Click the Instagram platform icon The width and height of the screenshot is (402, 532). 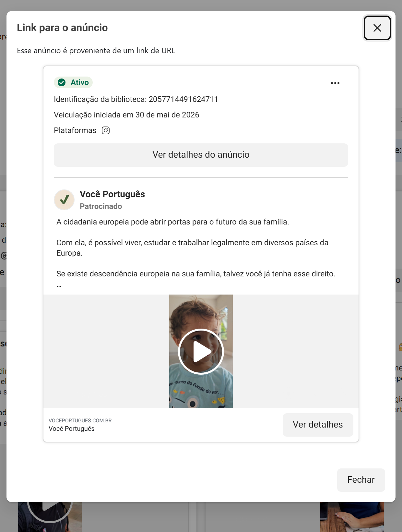pos(106,130)
